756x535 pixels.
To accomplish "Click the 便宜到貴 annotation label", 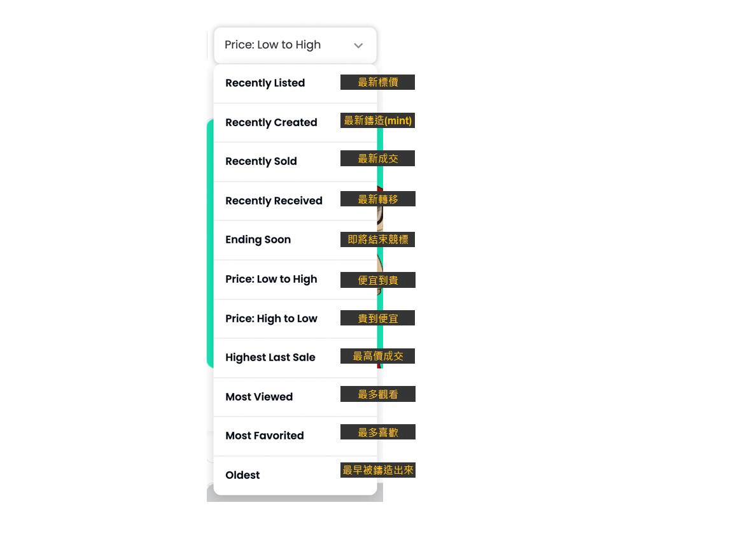I will (x=377, y=280).
